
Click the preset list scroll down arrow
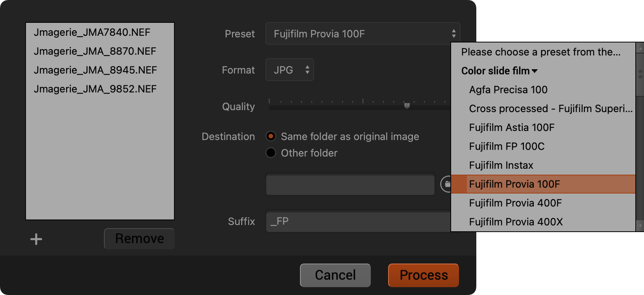[x=640, y=226]
